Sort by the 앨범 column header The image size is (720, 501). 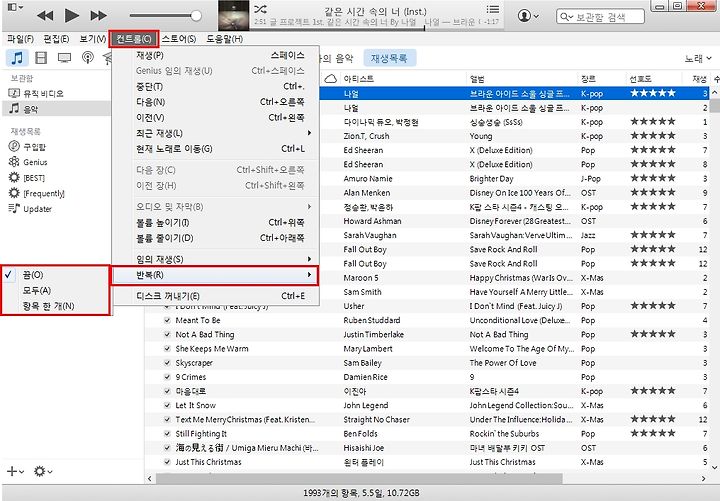pos(522,79)
